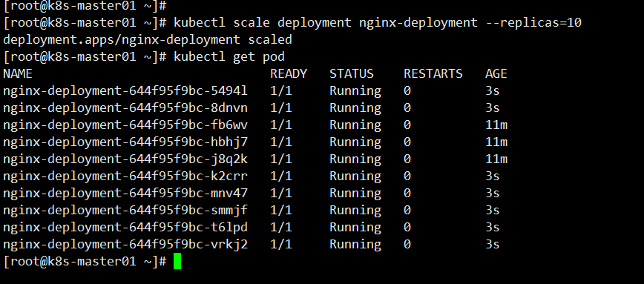
Task: Select pod name ending in smmjf
Action: [x=125, y=211]
